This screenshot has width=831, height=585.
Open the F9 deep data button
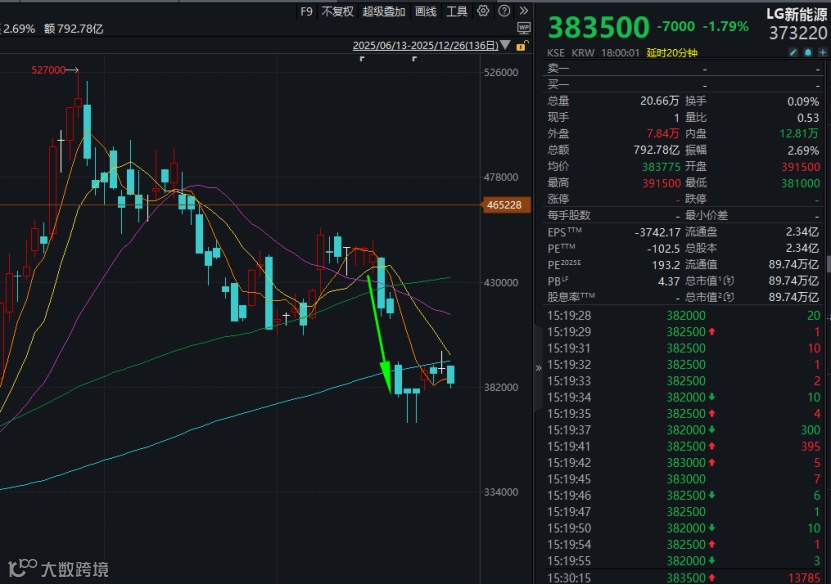point(306,11)
